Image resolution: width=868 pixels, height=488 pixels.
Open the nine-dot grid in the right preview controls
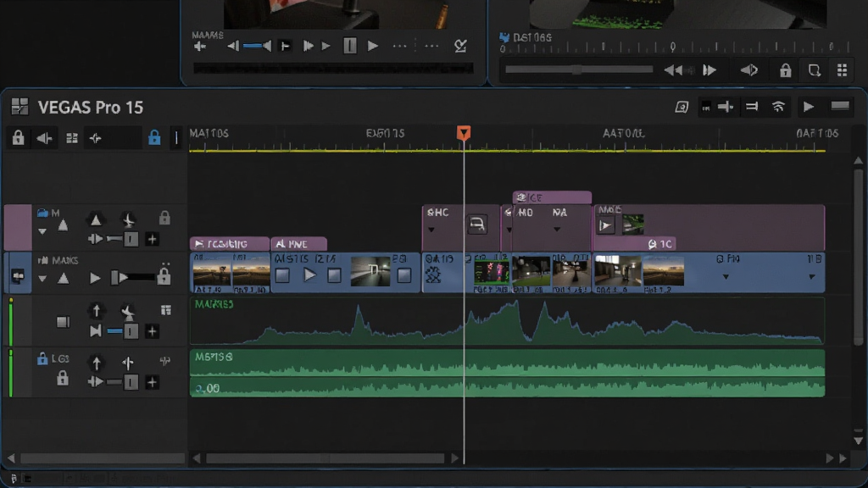(x=842, y=70)
